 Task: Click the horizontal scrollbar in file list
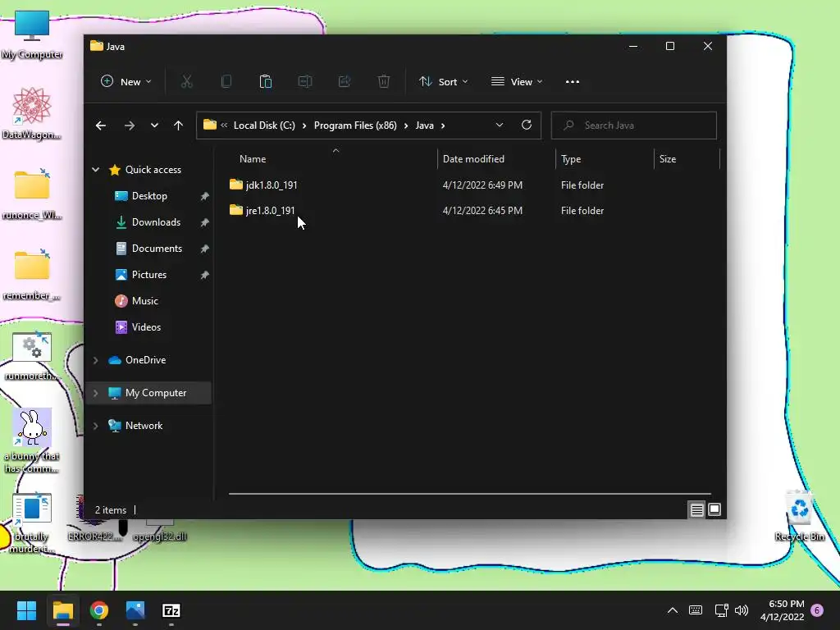(470, 493)
